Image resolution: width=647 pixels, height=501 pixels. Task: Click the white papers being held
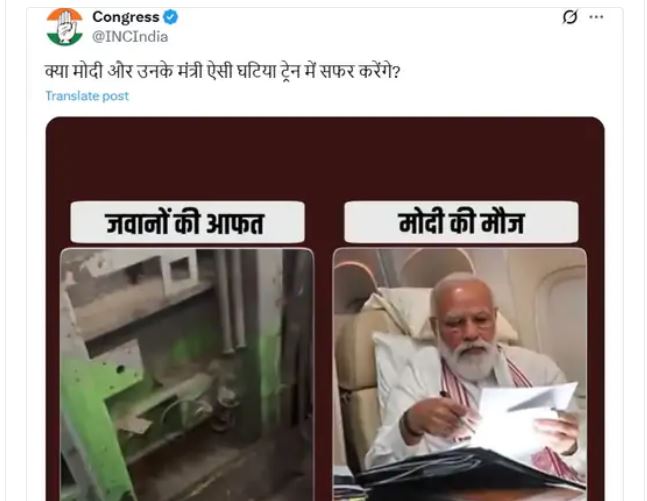pyautogui.click(x=522, y=417)
